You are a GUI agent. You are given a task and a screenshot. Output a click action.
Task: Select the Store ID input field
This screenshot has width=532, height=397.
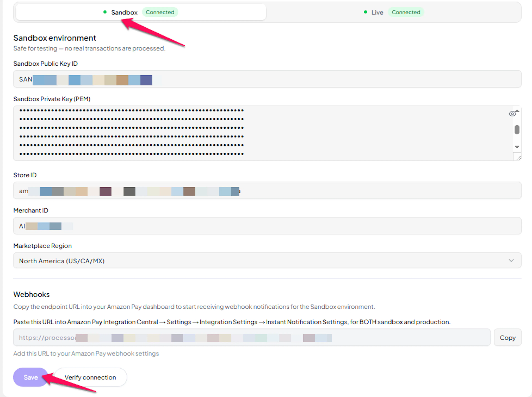coord(267,191)
